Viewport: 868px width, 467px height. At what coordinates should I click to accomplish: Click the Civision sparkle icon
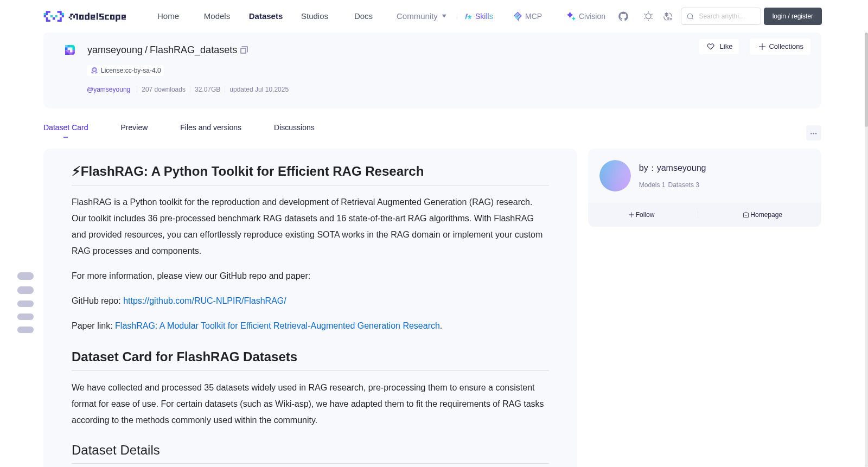point(571,16)
